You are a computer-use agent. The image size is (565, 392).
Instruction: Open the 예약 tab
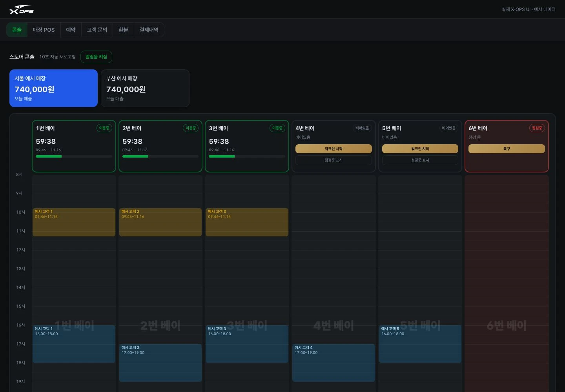(71, 30)
